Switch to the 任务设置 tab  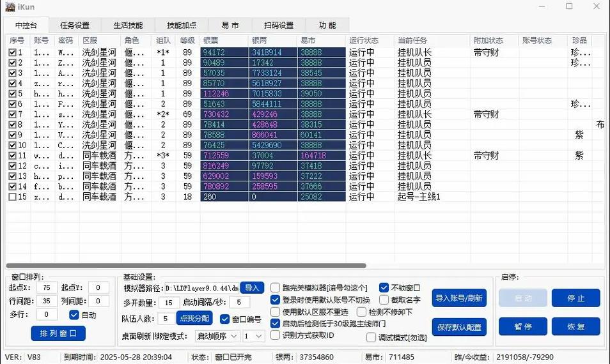click(75, 26)
